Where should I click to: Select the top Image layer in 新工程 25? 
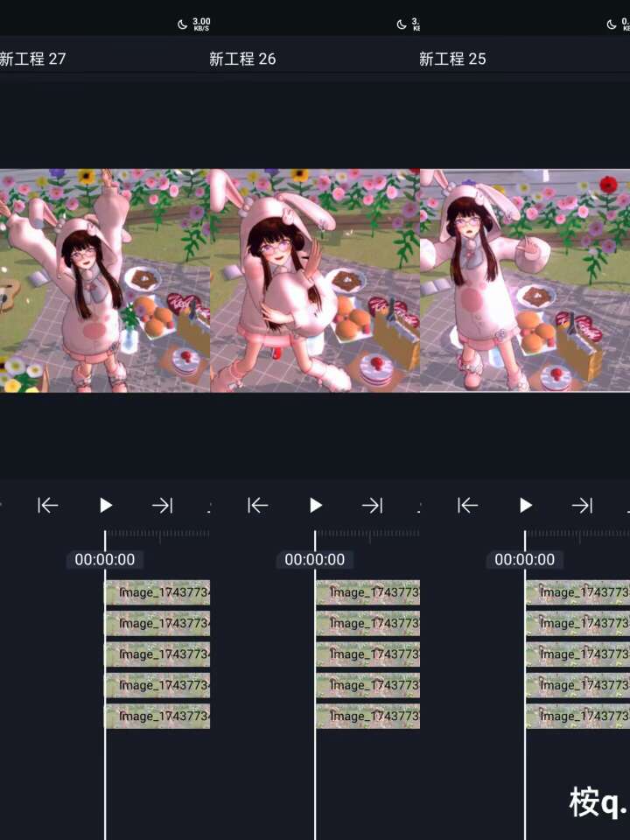pos(577,592)
